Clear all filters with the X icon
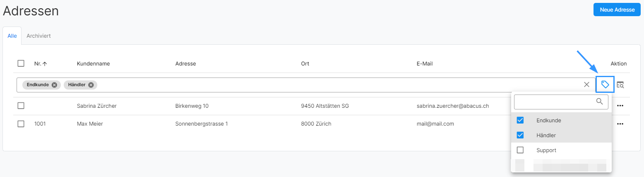Screen dimensions: 644x177 click(586, 85)
